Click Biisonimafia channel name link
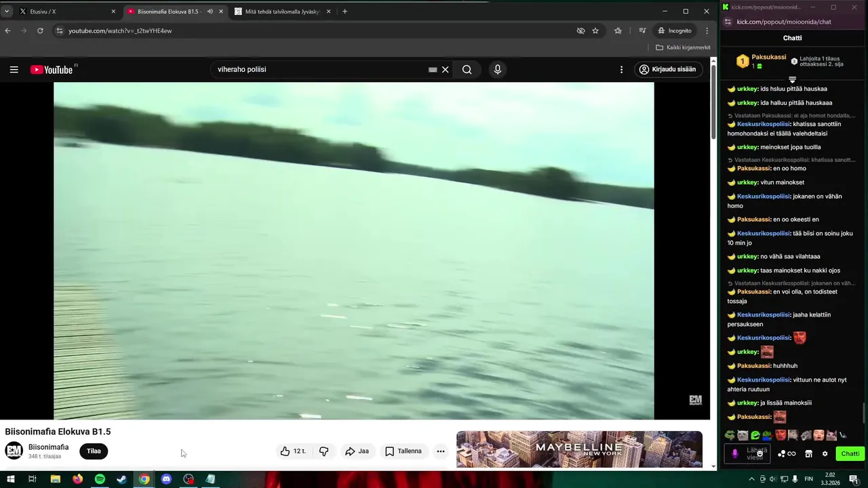Image resolution: width=868 pixels, height=488 pixels. (x=48, y=447)
